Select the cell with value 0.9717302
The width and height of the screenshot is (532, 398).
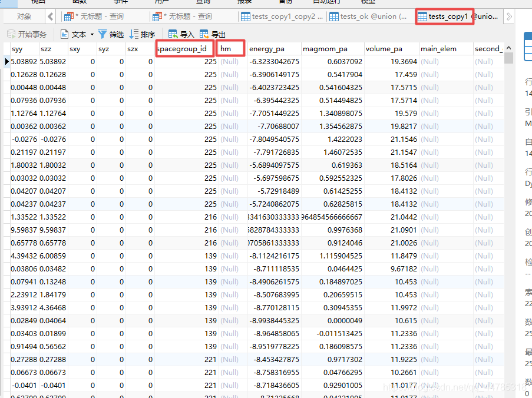pyautogui.click(x=332, y=359)
